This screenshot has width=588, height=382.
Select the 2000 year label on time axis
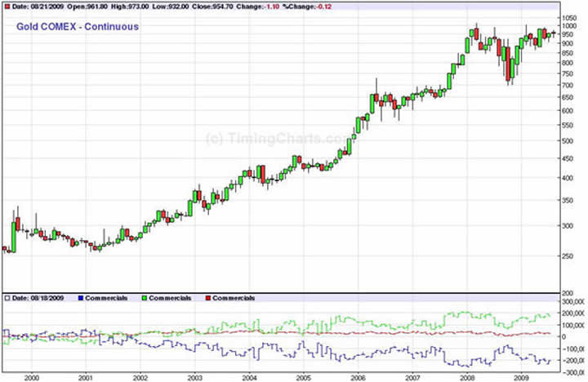click(31, 376)
